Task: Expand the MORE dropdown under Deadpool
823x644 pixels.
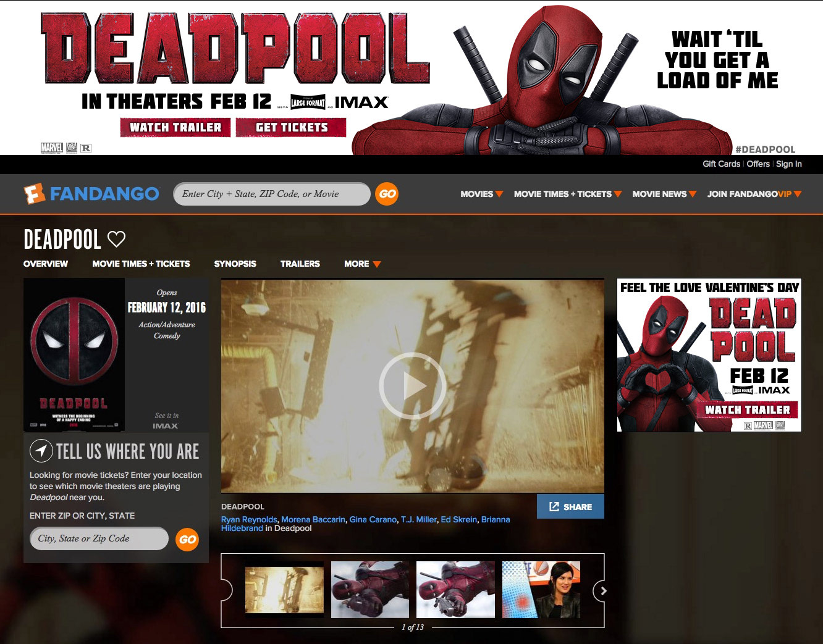Action: 363,264
